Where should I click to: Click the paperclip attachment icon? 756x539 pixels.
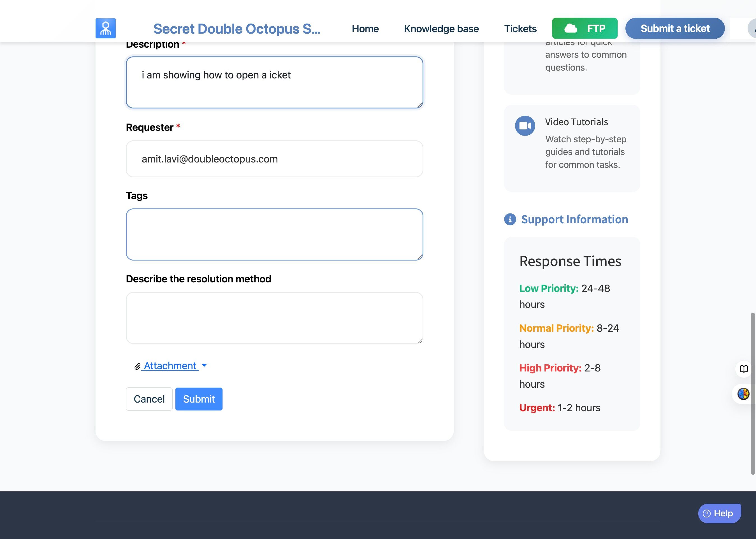pos(137,366)
